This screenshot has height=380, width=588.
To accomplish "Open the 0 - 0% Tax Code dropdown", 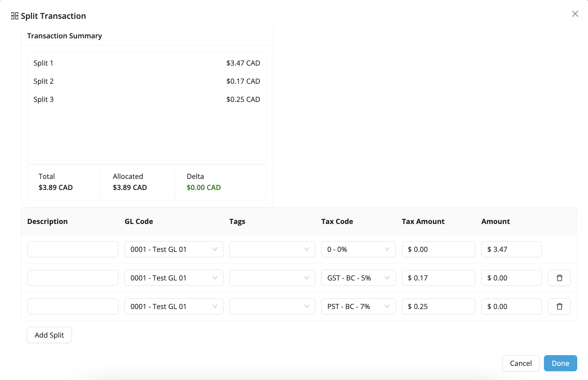I will click(358, 249).
